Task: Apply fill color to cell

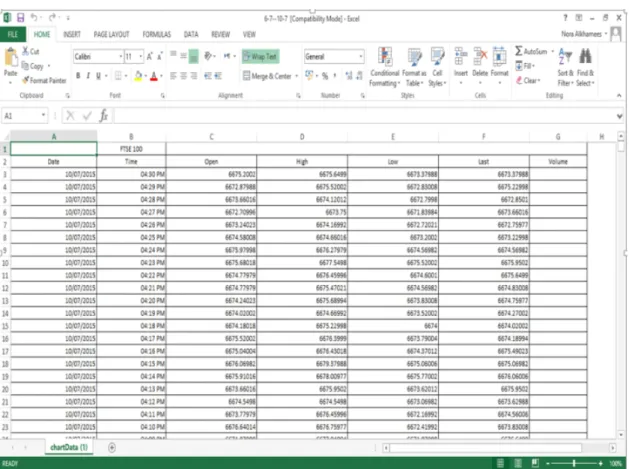Action: pyautogui.click(x=138, y=75)
